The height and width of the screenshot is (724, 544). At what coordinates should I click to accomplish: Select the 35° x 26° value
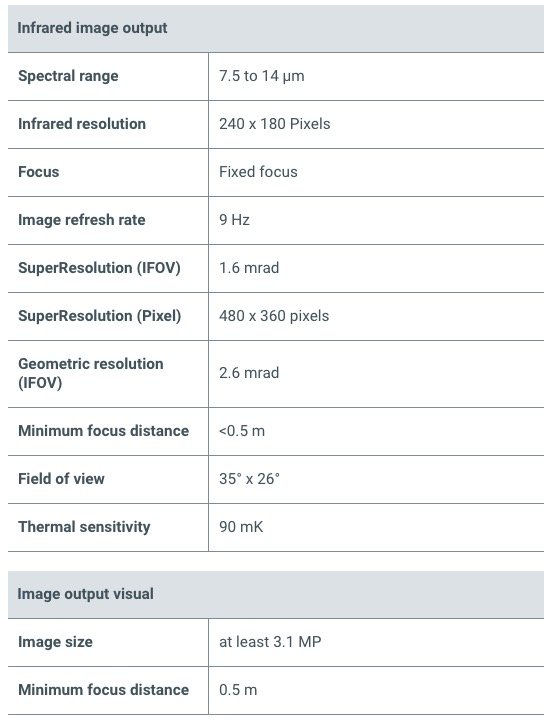pos(249,478)
